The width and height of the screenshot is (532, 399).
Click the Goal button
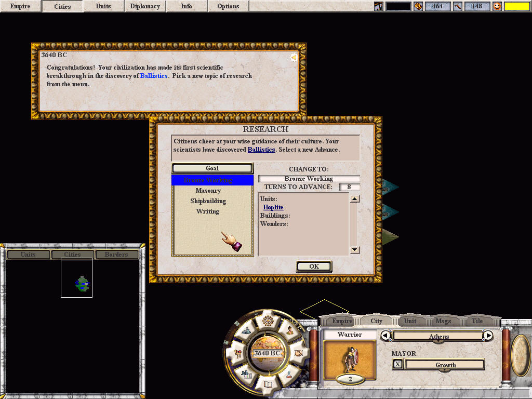coord(212,168)
